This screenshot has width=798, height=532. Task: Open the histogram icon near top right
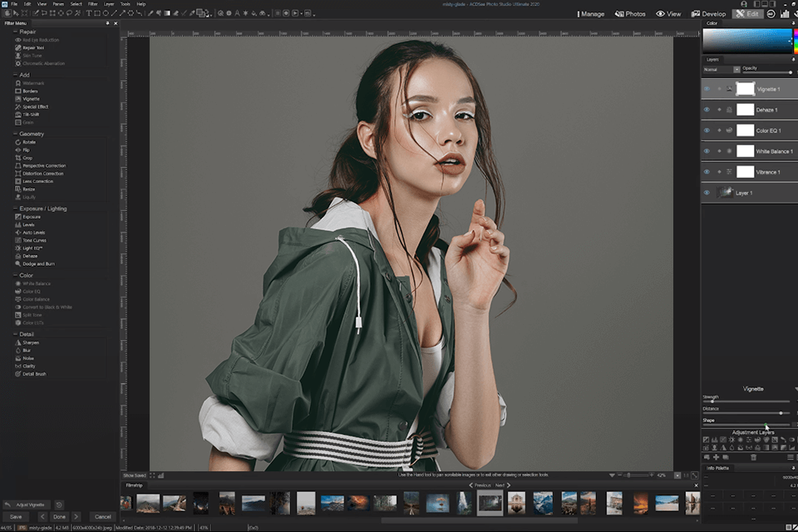[785, 14]
